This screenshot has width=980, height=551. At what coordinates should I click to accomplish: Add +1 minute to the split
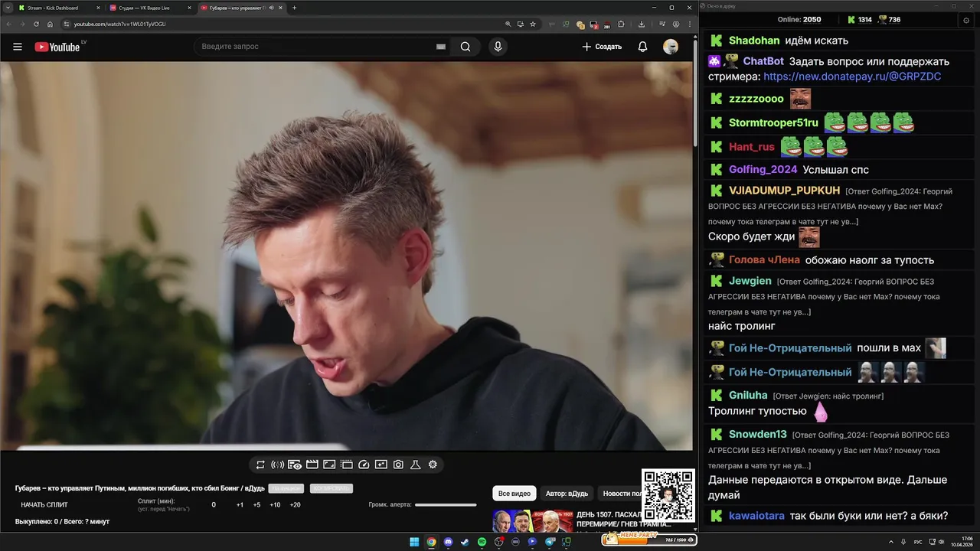[240, 505]
